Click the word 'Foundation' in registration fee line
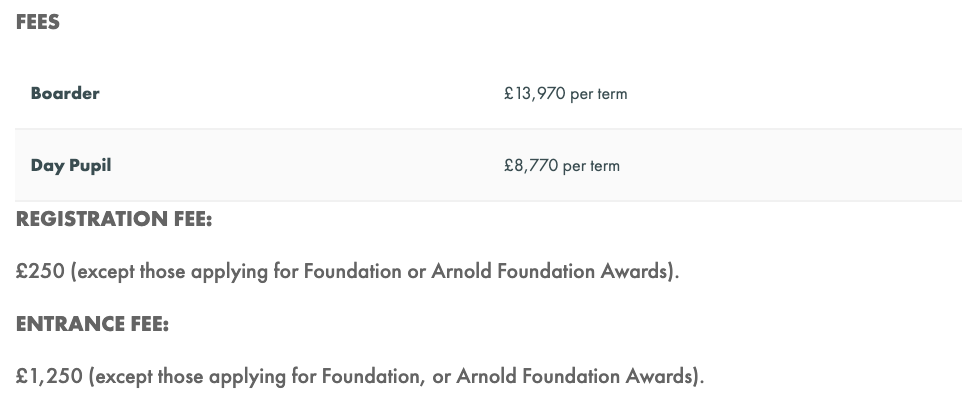 coord(353,271)
